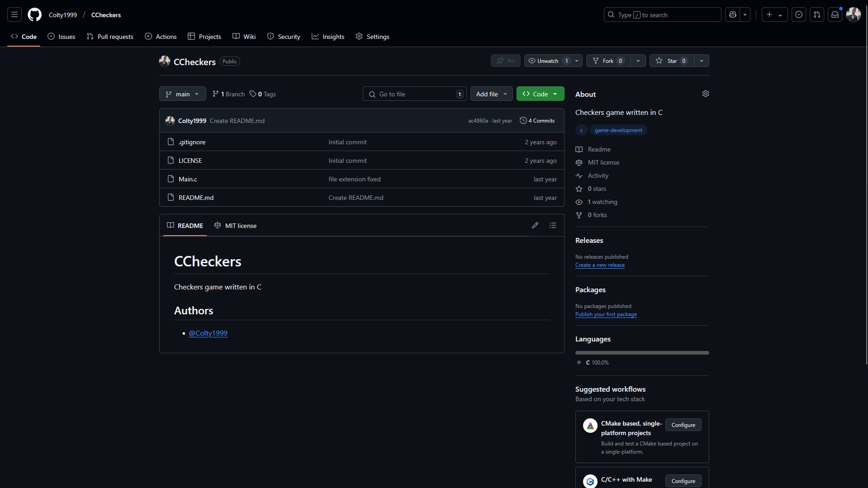Screen dimensions: 868x488
Task: Expand the Star lists dropdown arrow
Action: coord(702,61)
